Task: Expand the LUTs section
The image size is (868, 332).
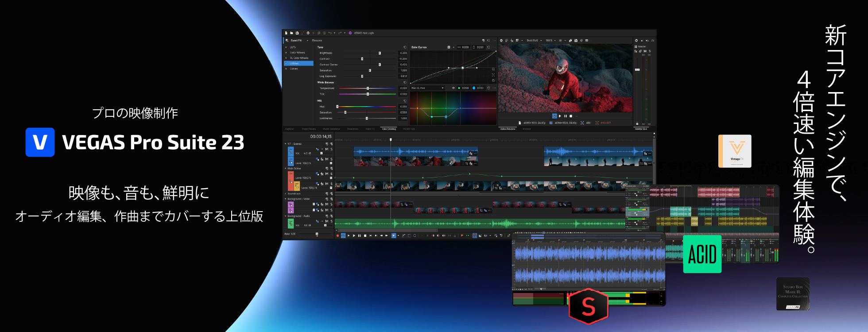Action: [286, 47]
